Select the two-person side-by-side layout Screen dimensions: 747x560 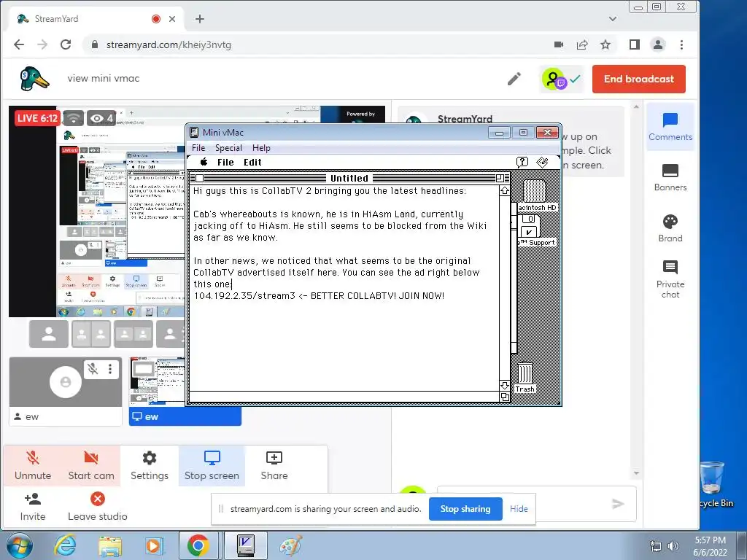[91, 334]
